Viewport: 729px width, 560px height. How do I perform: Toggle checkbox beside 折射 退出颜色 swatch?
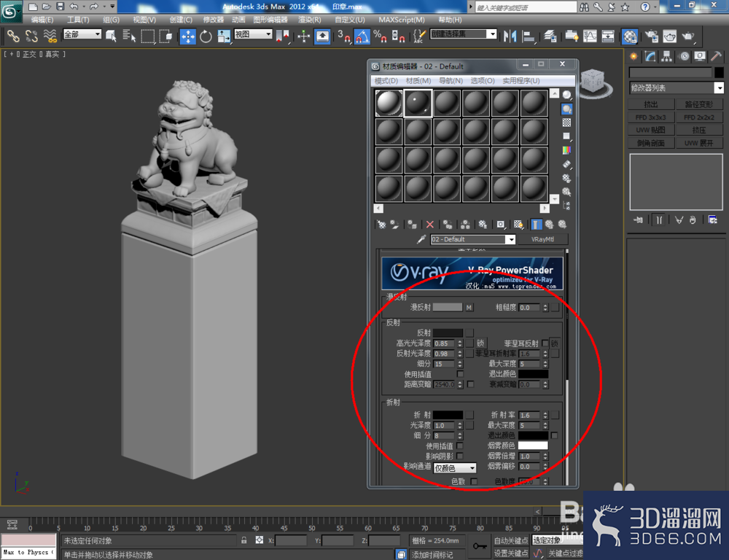[x=554, y=435]
